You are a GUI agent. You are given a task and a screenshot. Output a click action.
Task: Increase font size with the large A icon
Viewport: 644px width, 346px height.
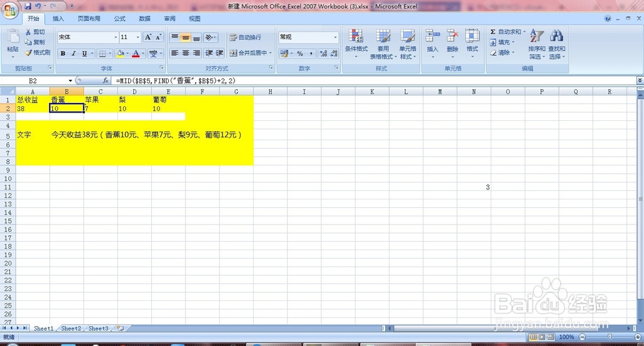click(x=148, y=37)
